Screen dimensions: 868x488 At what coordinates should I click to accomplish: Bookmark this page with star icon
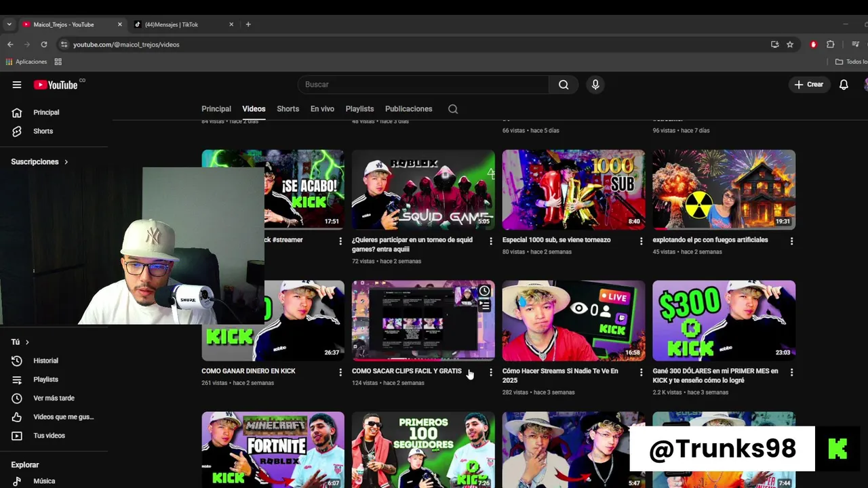(x=790, y=45)
